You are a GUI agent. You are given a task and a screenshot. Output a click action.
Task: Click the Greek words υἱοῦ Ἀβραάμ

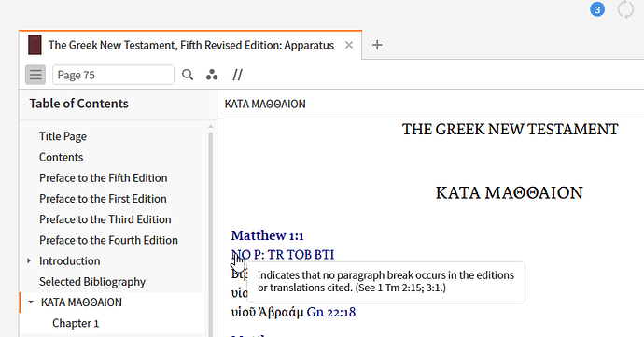(268, 313)
